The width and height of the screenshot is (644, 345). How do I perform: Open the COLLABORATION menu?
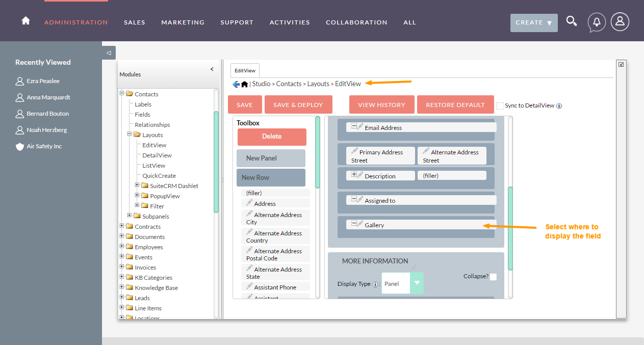tap(356, 22)
